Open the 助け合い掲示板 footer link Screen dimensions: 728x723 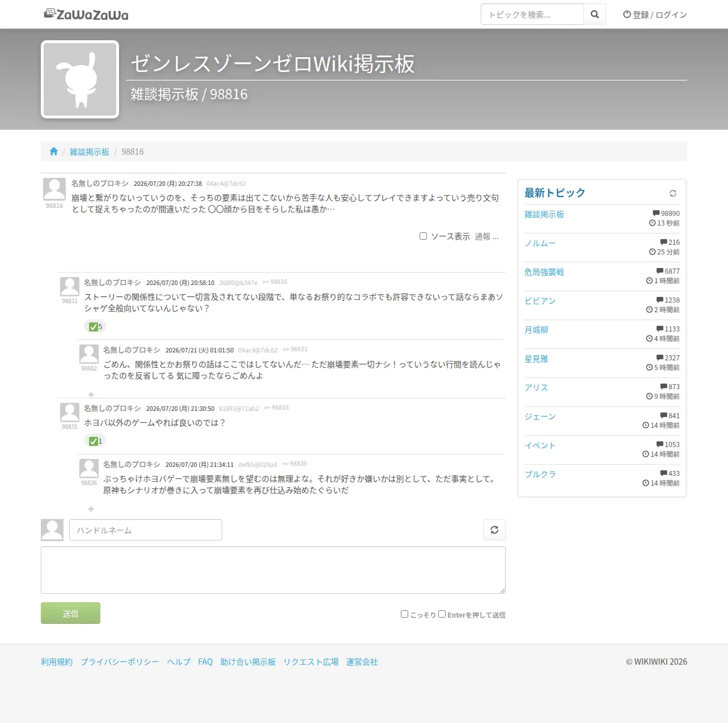(248, 662)
